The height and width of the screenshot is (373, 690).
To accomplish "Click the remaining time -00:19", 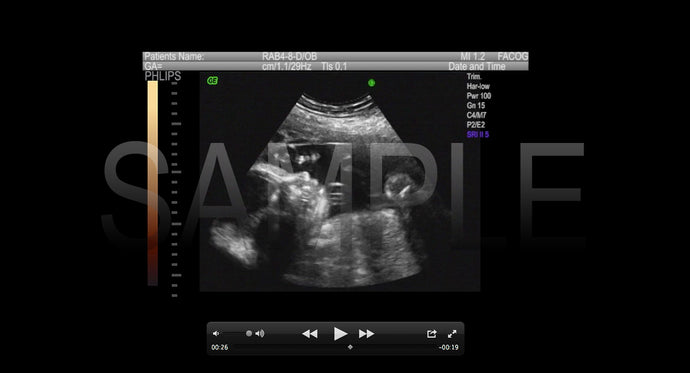I will click(x=448, y=347).
